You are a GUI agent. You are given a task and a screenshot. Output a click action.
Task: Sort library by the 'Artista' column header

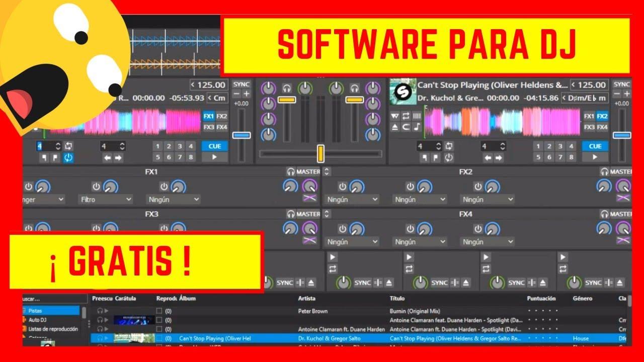pyautogui.click(x=307, y=299)
